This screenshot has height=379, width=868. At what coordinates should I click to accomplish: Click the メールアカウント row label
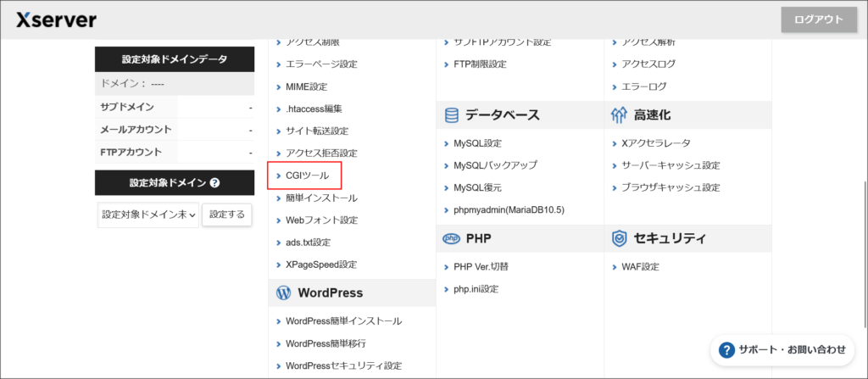pos(136,130)
